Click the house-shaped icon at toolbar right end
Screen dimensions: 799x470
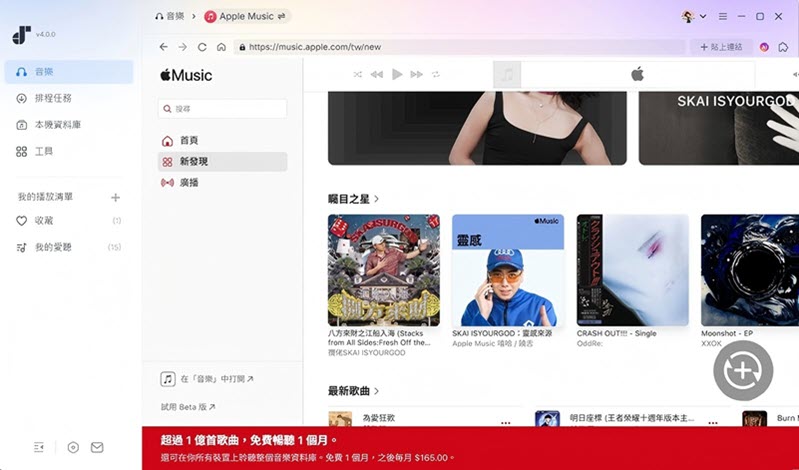coord(783,47)
